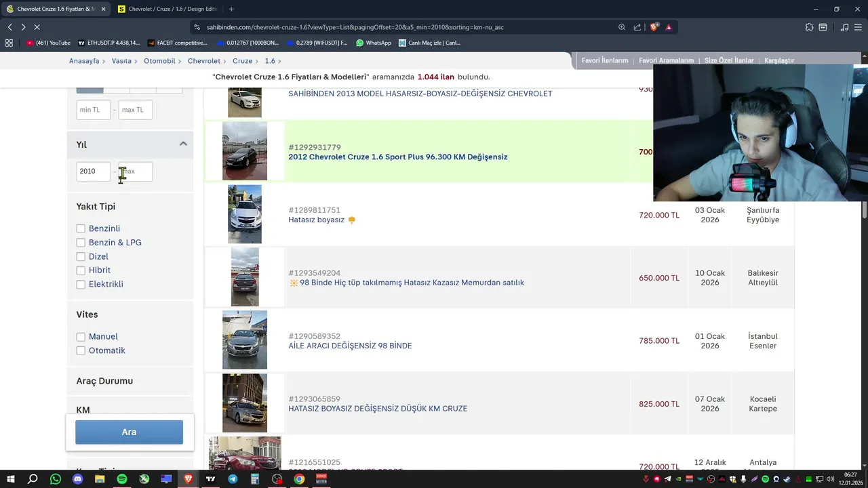Open WhatsApp from the taskbar
The image size is (868, 488).
click(x=56, y=479)
